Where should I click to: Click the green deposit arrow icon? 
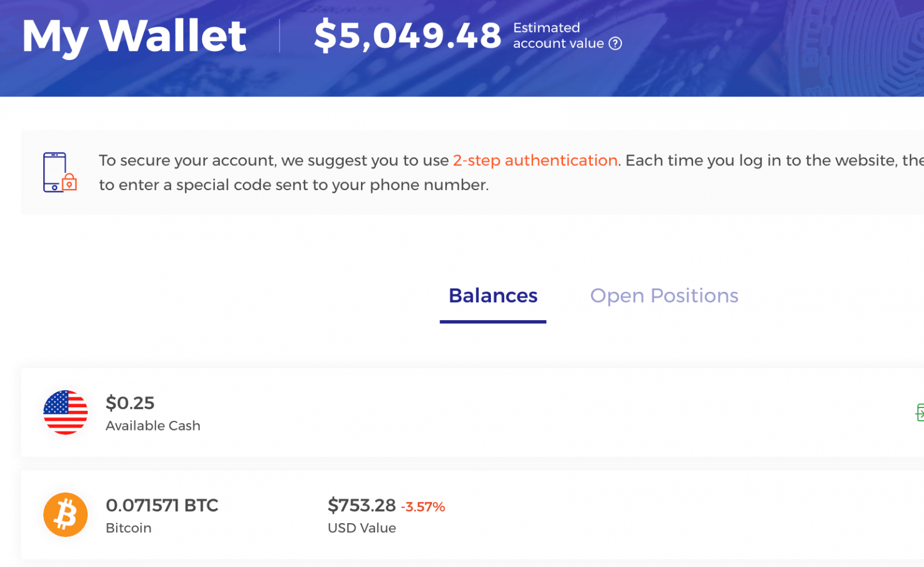(x=920, y=413)
